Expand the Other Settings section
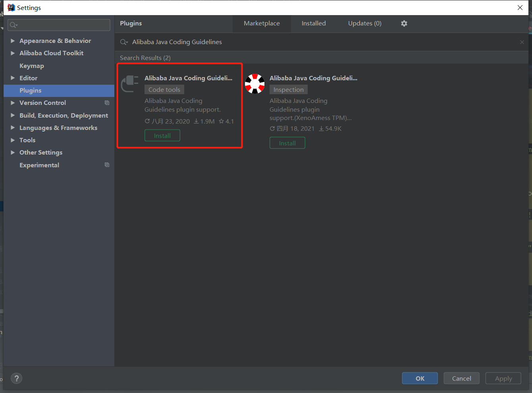Screen dimensions: 532x393 [x=13, y=153]
